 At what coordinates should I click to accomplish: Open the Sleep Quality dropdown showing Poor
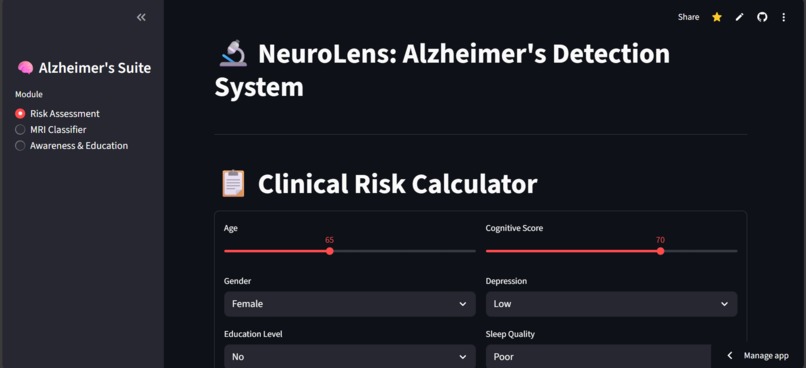pyautogui.click(x=598, y=356)
